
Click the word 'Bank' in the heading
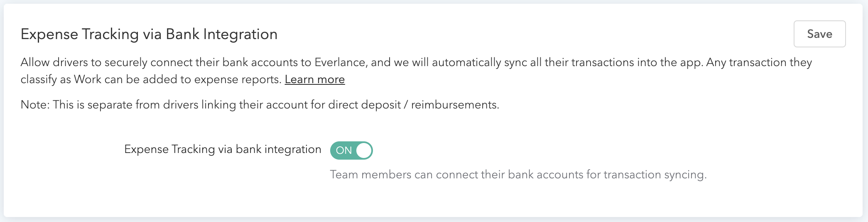click(182, 34)
